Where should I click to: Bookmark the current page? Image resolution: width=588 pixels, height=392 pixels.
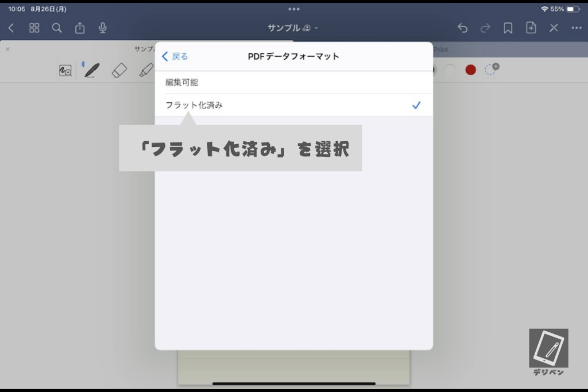pos(508,28)
